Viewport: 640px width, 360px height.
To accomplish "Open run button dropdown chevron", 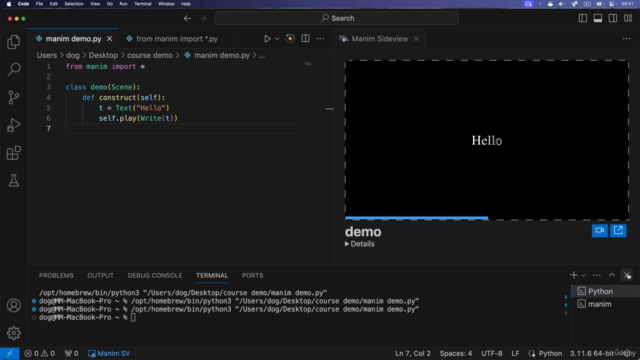I will pos(277,39).
